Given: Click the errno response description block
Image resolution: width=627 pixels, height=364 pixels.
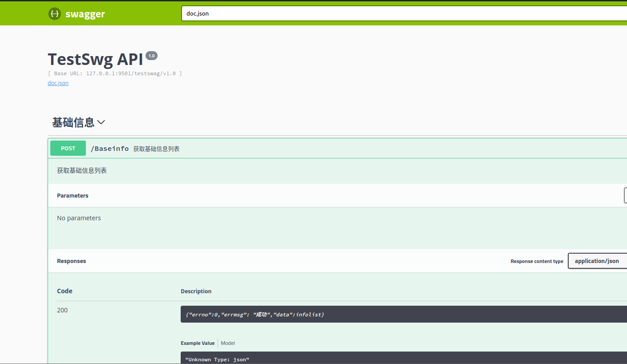Looking at the screenshot, I should pyautogui.click(x=404, y=314).
